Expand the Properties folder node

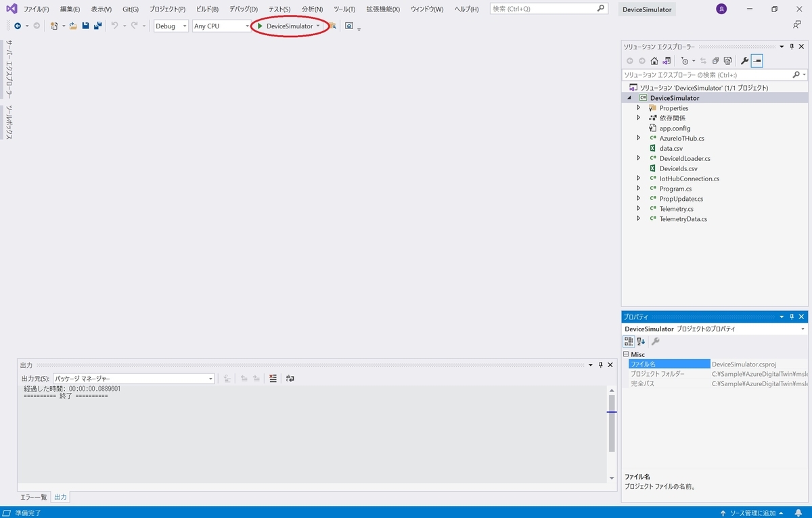click(638, 108)
